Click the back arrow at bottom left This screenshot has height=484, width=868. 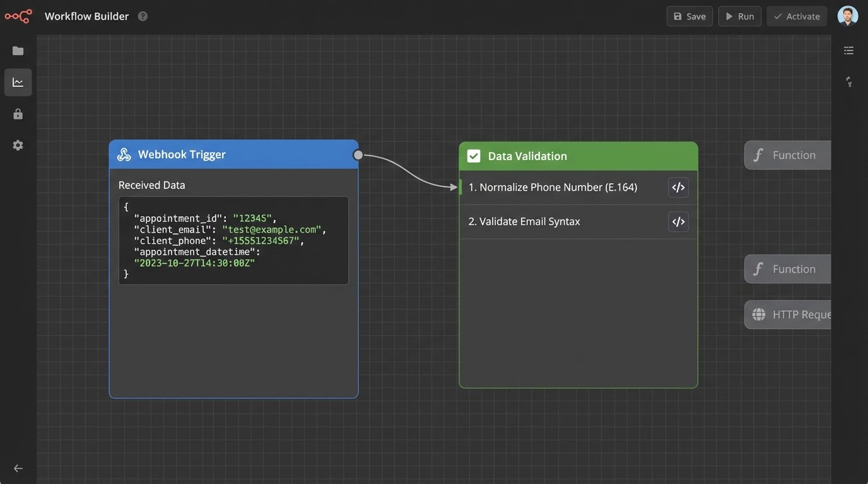[18, 468]
